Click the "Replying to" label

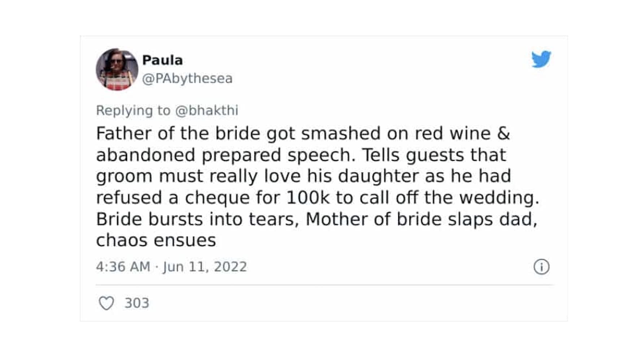[x=133, y=110]
